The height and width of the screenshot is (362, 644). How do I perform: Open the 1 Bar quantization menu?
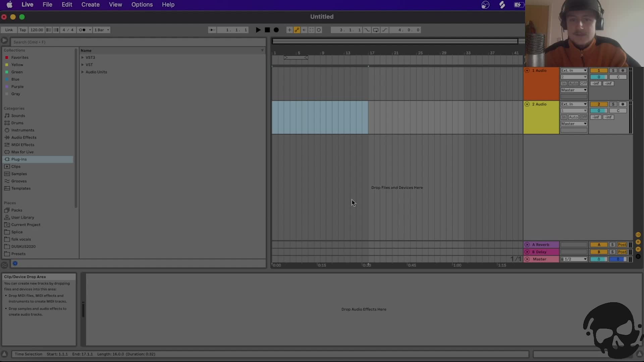coord(102,30)
